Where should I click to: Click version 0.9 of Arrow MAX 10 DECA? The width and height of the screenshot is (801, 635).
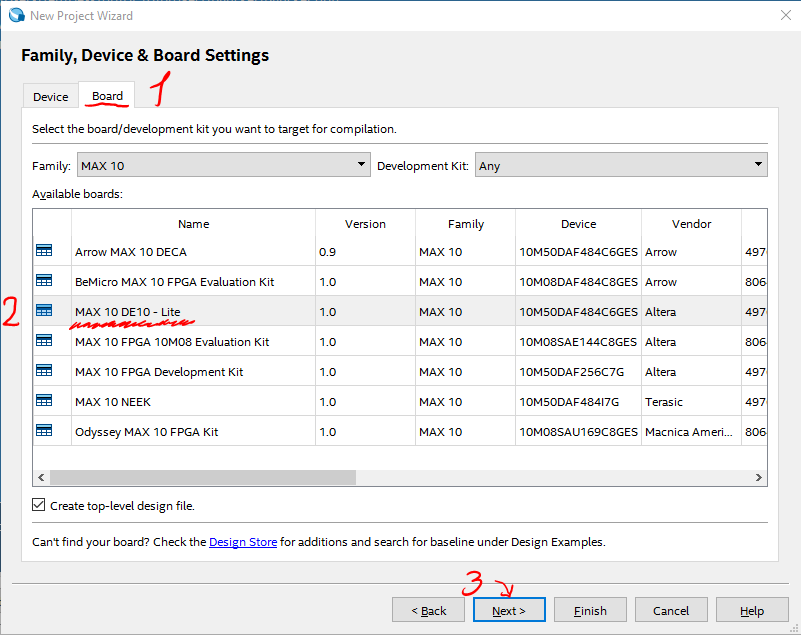(x=365, y=252)
